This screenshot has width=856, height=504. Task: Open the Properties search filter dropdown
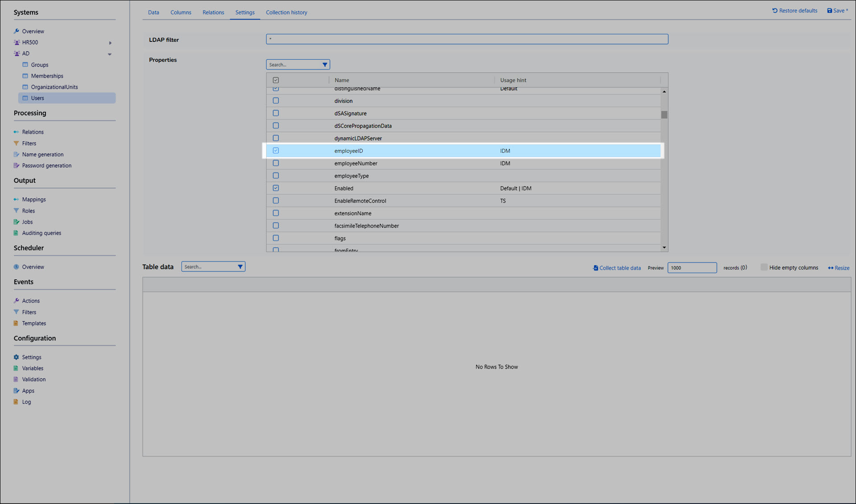pos(325,65)
